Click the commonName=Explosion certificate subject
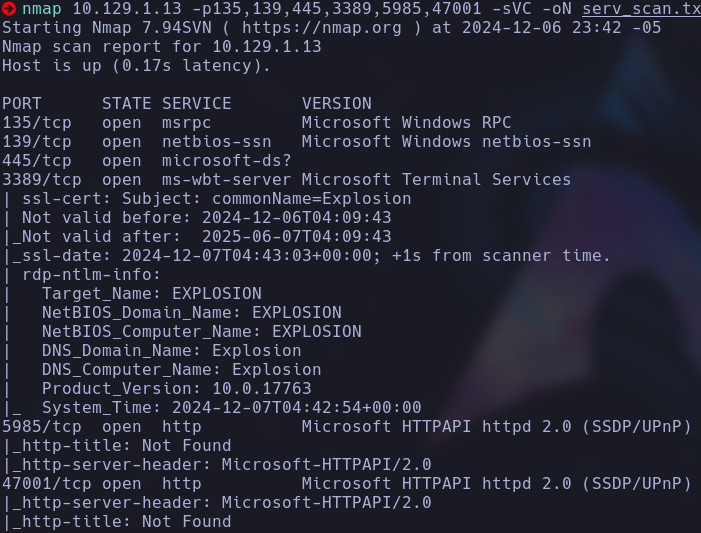This screenshot has width=701, height=533. [311, 199]
